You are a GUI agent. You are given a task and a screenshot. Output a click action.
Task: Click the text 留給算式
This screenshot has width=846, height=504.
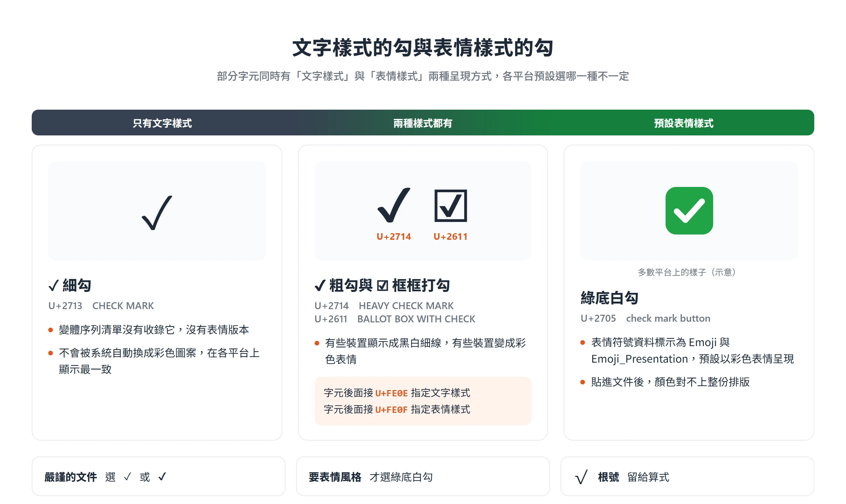click(648, 477)
